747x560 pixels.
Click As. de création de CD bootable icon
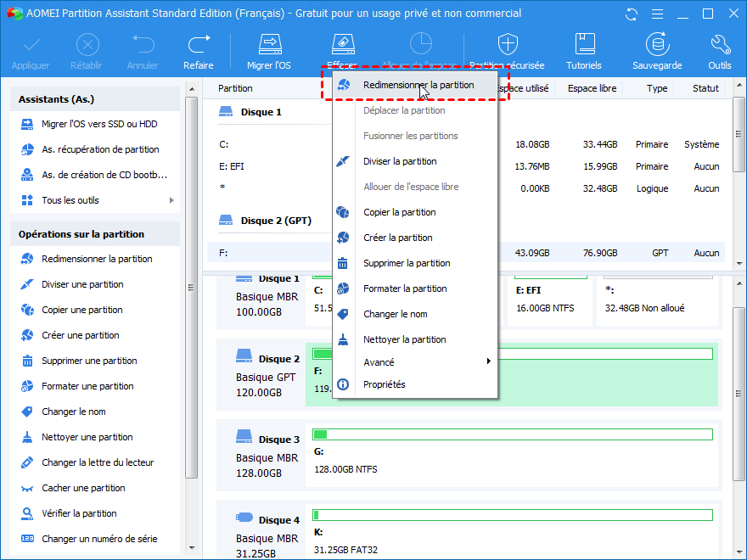27,175
